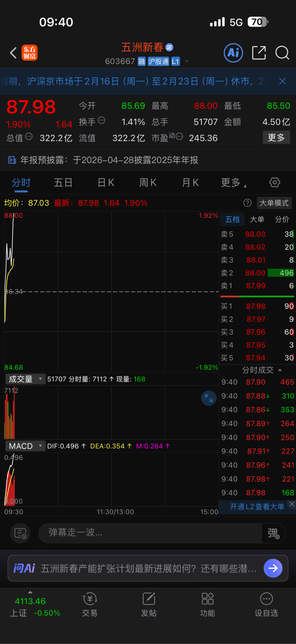The width and height of the screenshot is (296, 644).
Task: Select the 大单 tab
Action: pyautogui.click(x=257, y=220)
